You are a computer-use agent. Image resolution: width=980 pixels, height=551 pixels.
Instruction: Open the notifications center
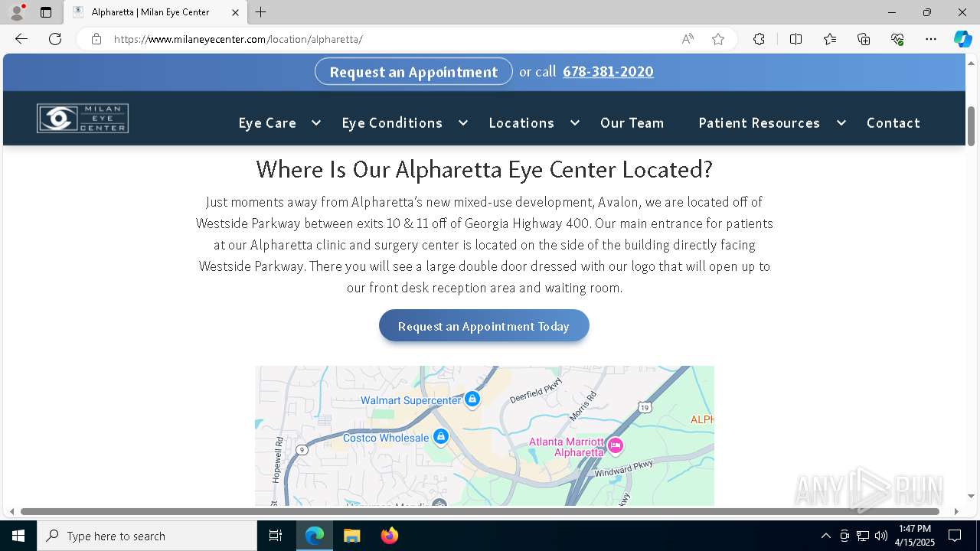coord(955,536)
